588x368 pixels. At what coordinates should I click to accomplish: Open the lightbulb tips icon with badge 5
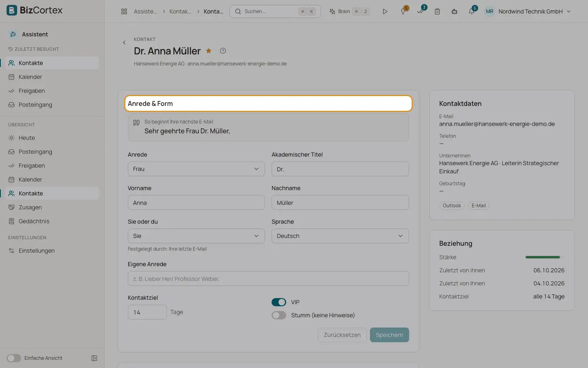(403, 11)
